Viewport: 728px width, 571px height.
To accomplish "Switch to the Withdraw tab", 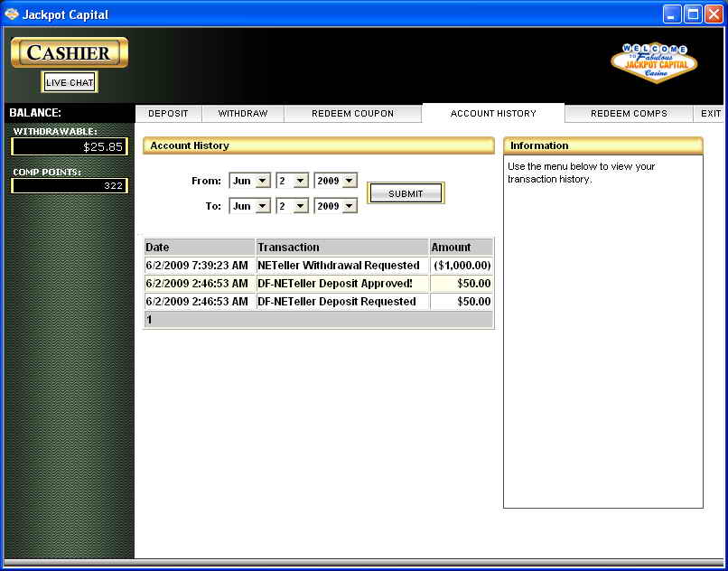I will coord(243,113).
